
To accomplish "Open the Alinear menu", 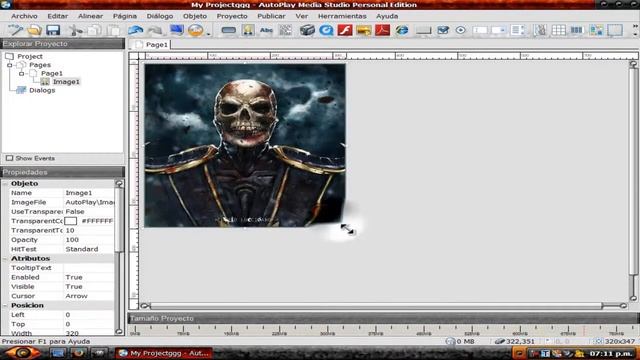I will tap(90, 16).
